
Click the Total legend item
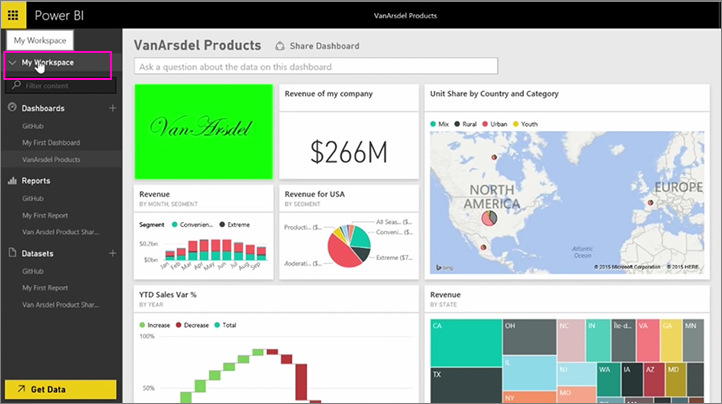coord(225,325)
